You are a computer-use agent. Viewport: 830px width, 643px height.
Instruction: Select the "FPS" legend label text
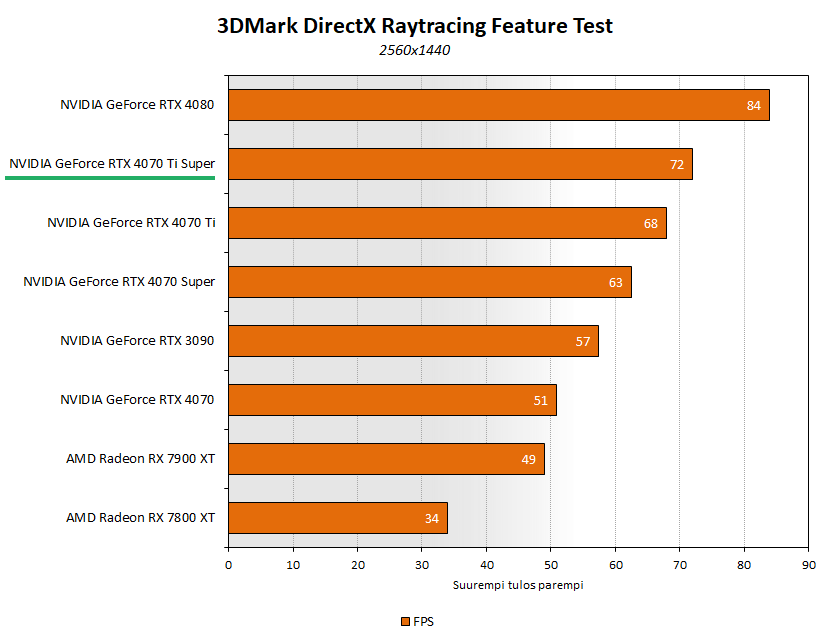tap(423, 622)
